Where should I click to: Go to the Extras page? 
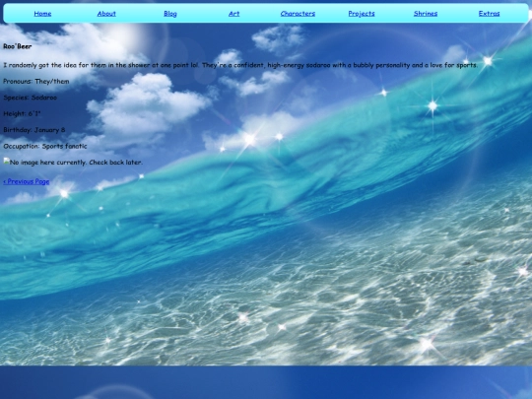[x=489, y=14]
